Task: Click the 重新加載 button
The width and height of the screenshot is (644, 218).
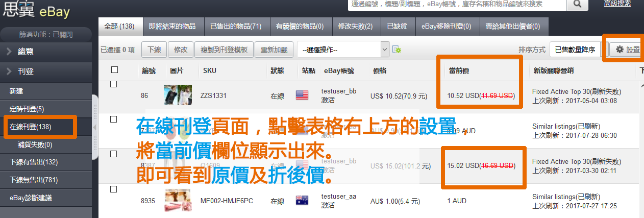Action: (274, 50)
